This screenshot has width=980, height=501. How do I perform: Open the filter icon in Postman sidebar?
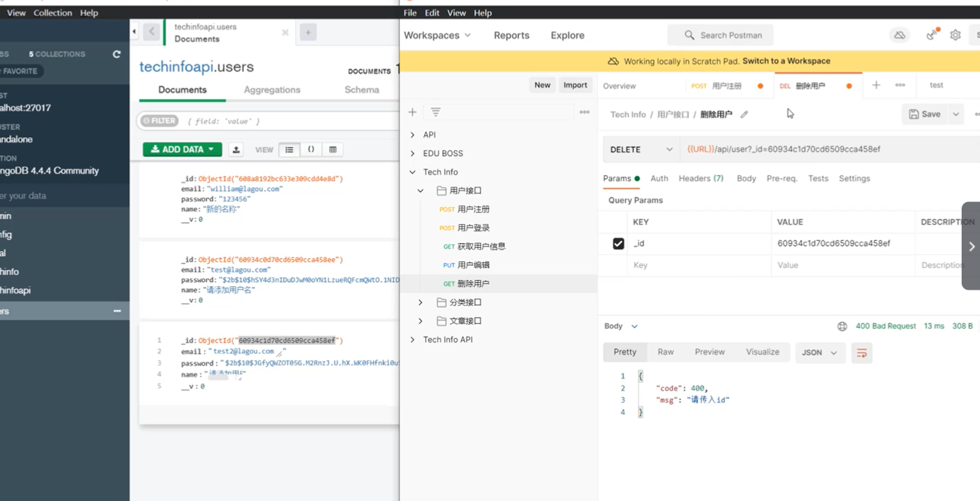(x=436, y=112)
